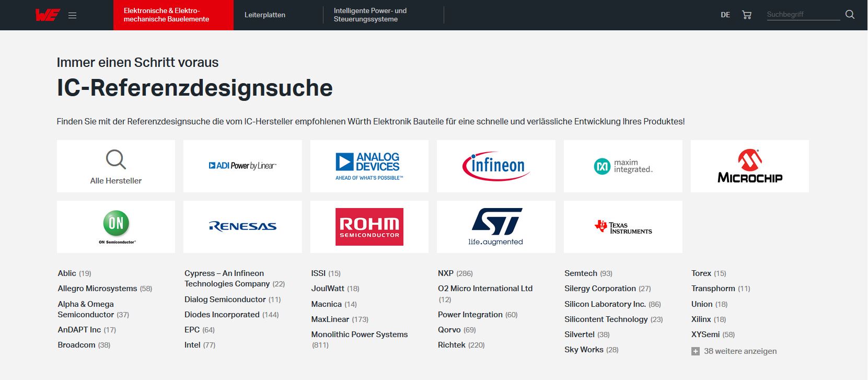Open the NXP manufacturer link

pos(446,273)
